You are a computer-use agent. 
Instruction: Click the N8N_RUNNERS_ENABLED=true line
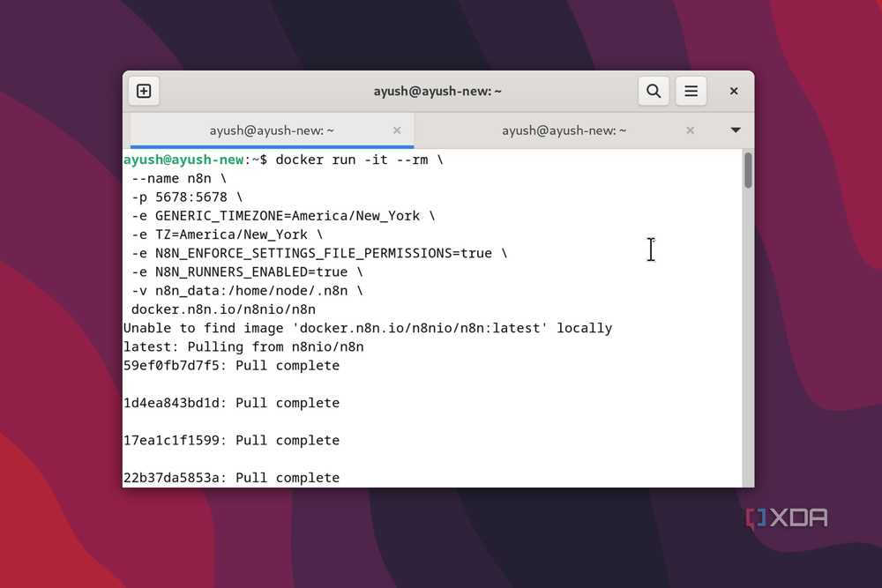pyautogui.click(x=247, y=272)
